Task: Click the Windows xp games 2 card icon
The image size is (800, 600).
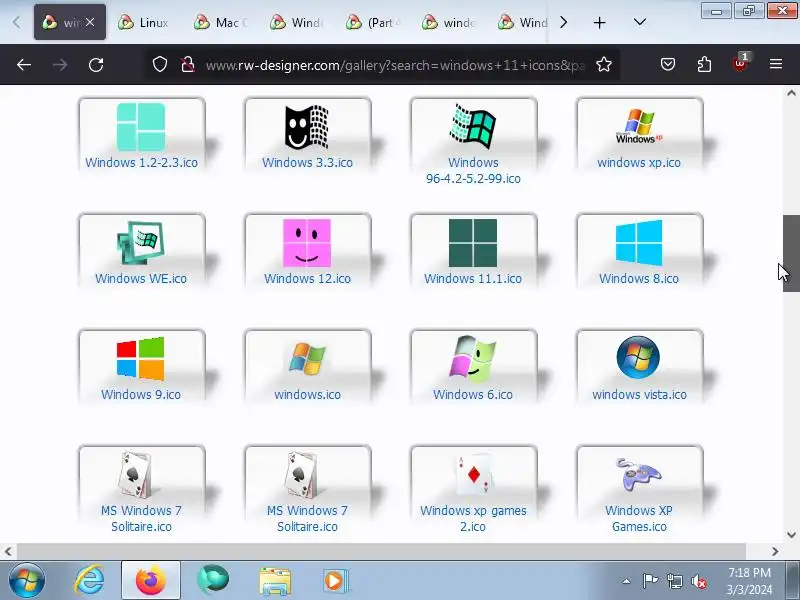Action: (473, 474)
